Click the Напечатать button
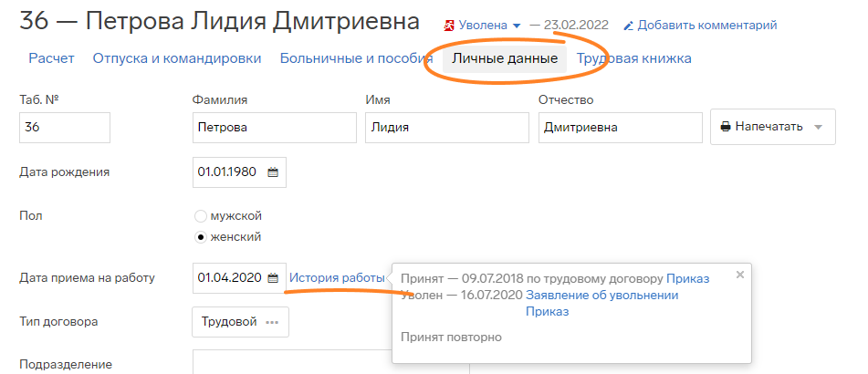This screenshot has width=868, height=374. (773, 127)
